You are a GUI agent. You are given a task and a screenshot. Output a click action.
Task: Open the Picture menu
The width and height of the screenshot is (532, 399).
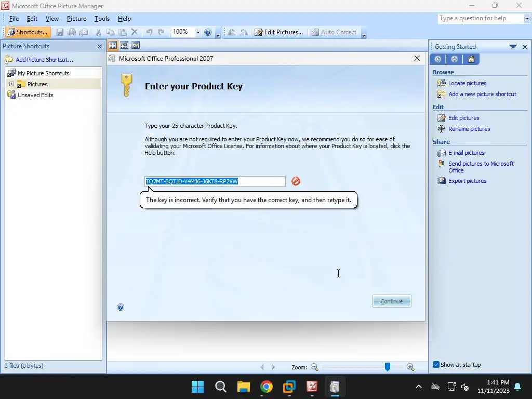76,19
